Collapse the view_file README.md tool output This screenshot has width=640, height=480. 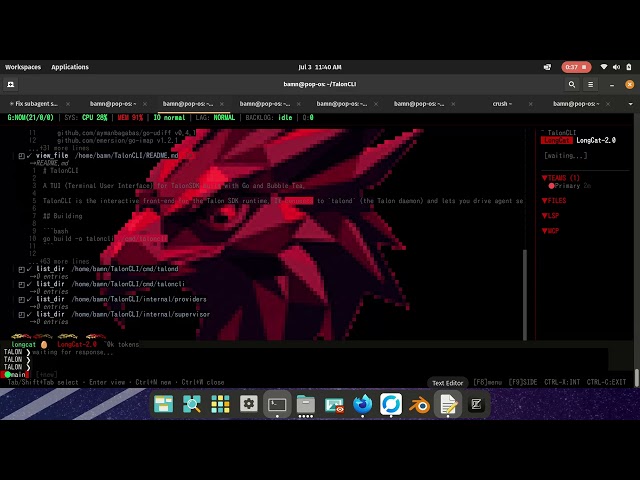22,156
